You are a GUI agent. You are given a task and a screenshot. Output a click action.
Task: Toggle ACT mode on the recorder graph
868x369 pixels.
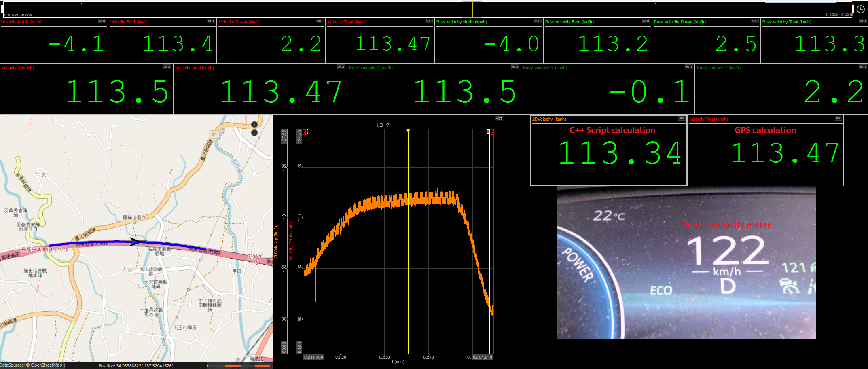(499, 119)
